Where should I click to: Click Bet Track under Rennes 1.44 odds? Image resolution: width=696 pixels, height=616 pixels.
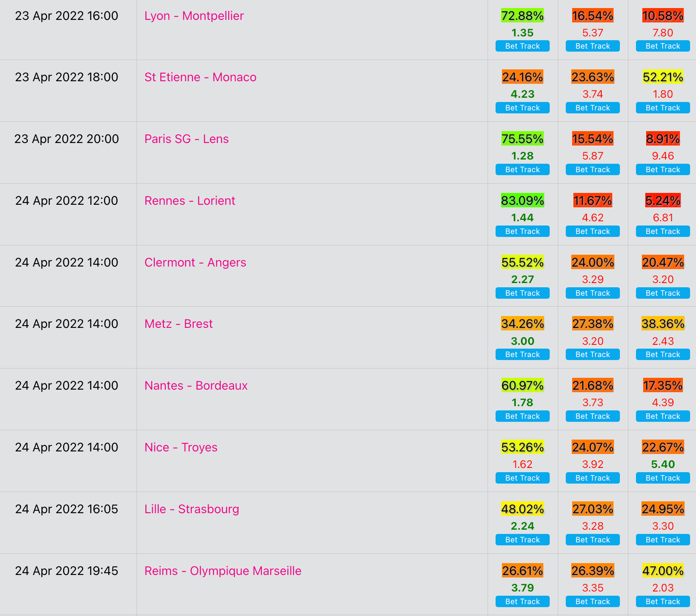pyautogui.click(x=523, y=231)
